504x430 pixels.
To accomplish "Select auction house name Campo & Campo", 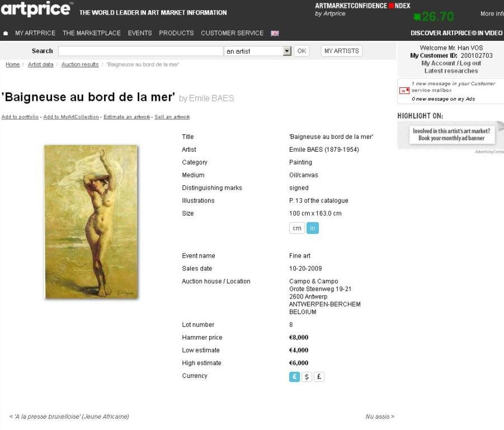I will [313, 282].
